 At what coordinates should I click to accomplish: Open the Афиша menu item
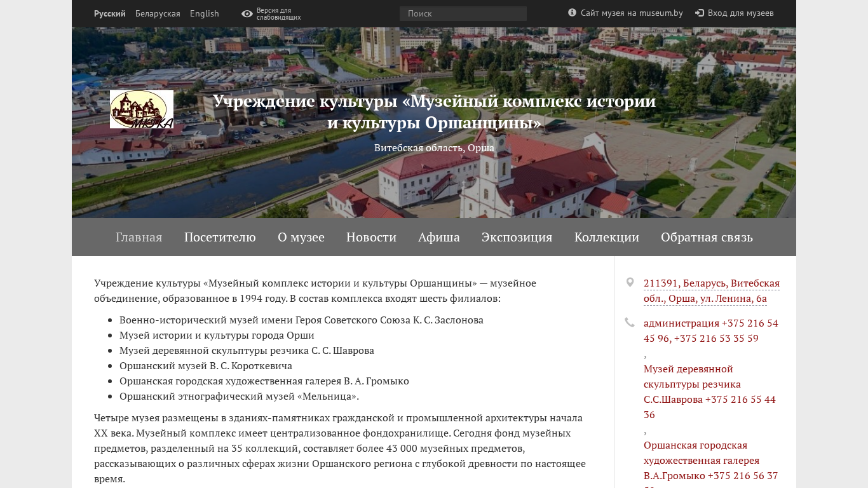(x=439, y=237)
